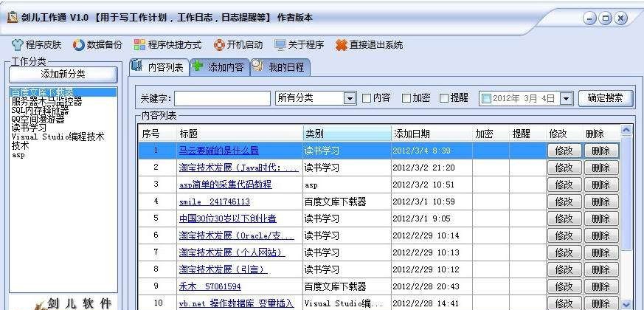644x310 pixels.
Task: Toggle the 内容 checkbox
Action: (x=367, y=98)
